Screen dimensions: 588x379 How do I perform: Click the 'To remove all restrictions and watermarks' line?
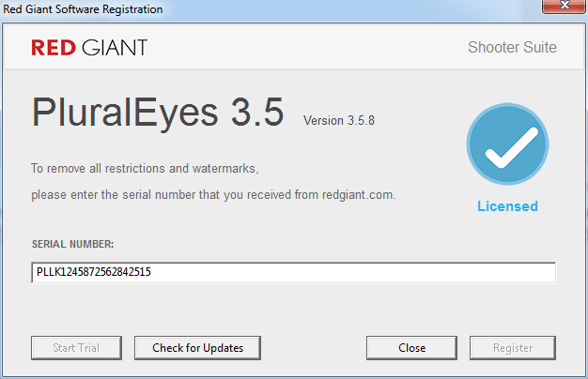click(x=145, y=169)
